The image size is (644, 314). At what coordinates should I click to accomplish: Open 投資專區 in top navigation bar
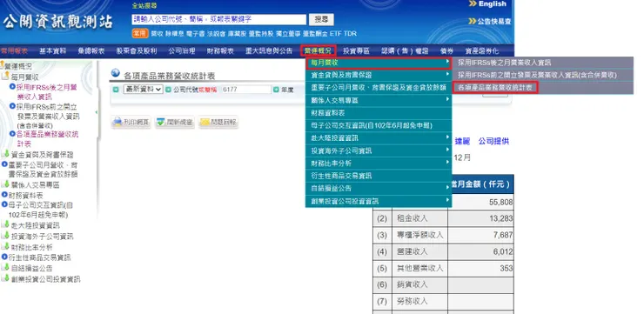357,51
